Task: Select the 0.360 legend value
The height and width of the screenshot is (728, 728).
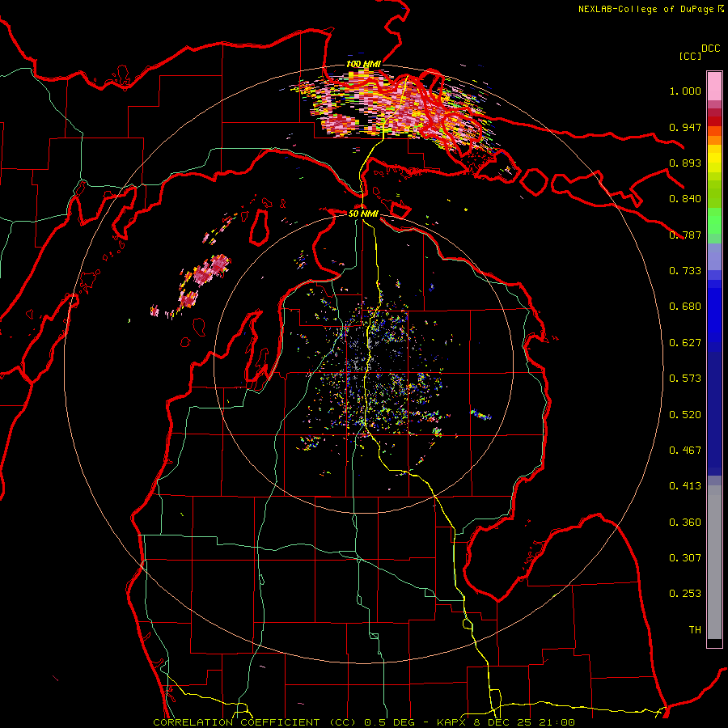Action: [x=685, y=523]
